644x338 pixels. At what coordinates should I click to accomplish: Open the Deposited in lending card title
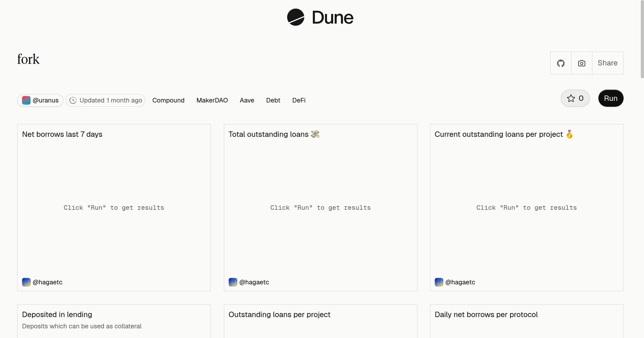[57, 315]
